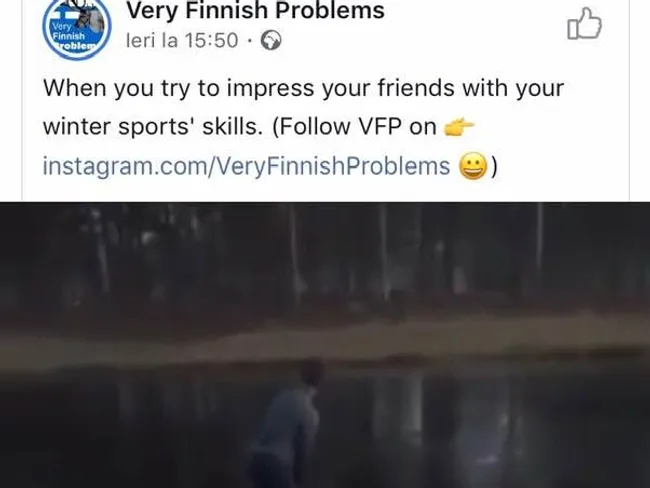Click the dark tree line in the video
650x488 pixels.
tap(325, 257)
